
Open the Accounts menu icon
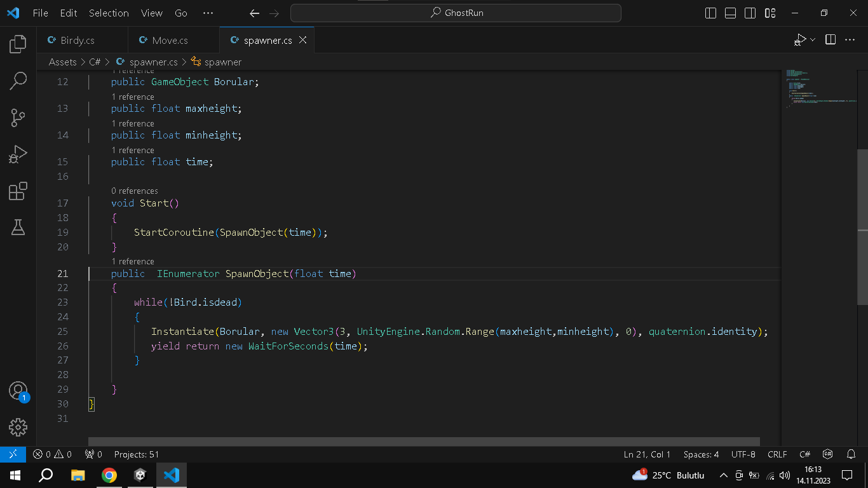[18, 391]
